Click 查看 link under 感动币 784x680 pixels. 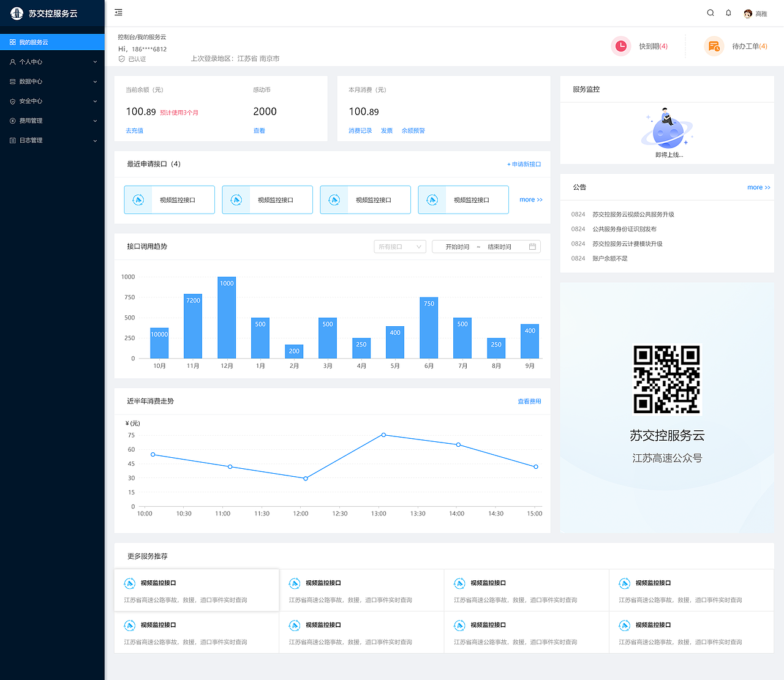pos(259,130)
